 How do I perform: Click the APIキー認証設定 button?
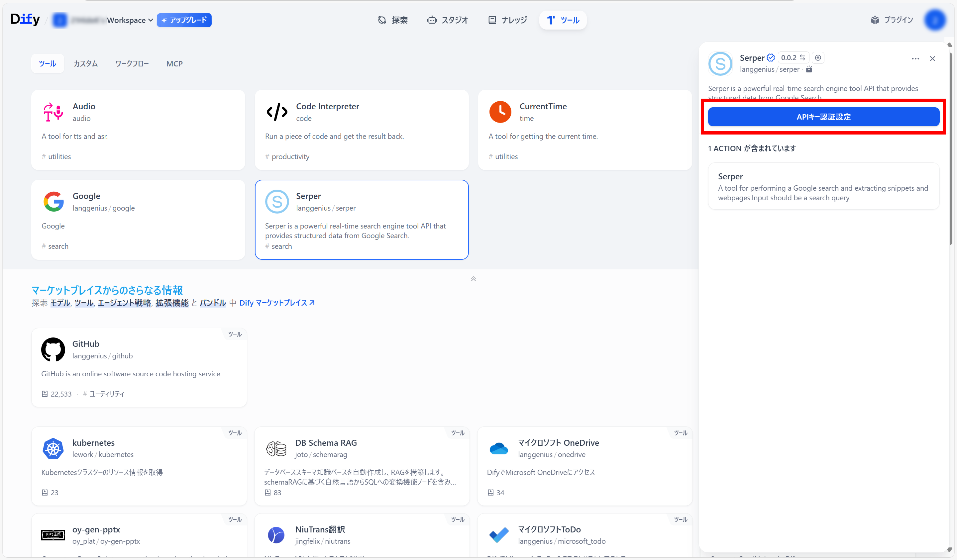[823, 117]
